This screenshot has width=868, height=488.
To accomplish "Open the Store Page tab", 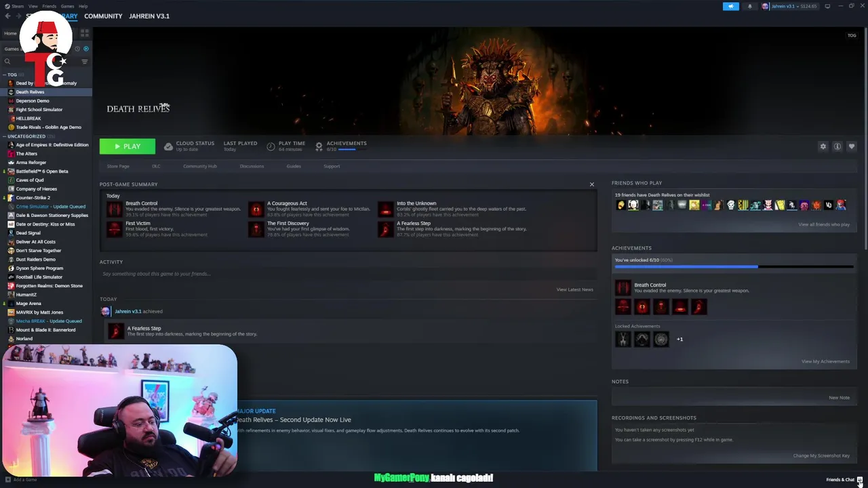I will pos(118,166).
